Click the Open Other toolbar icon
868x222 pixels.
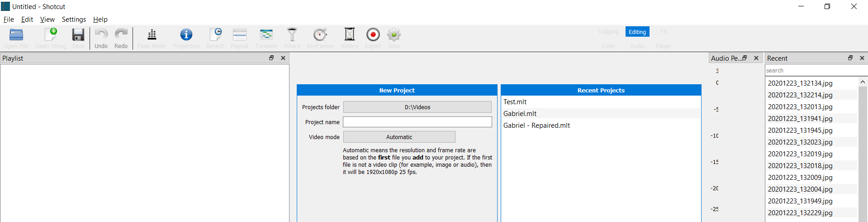pos(51,35)
